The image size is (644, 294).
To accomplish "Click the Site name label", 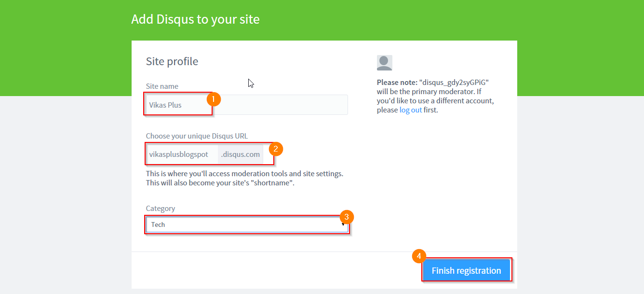I will click(x=162, y=86).
